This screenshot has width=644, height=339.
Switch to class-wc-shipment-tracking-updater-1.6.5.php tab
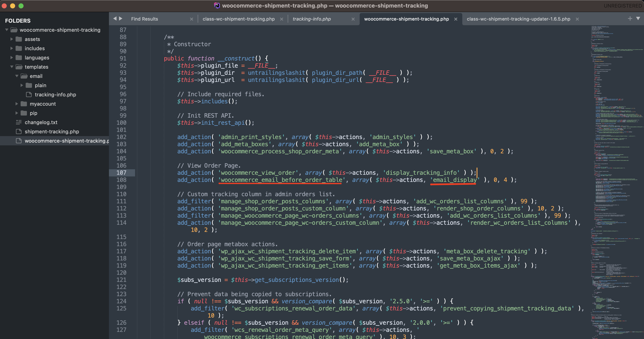click(x=518, y=19)
